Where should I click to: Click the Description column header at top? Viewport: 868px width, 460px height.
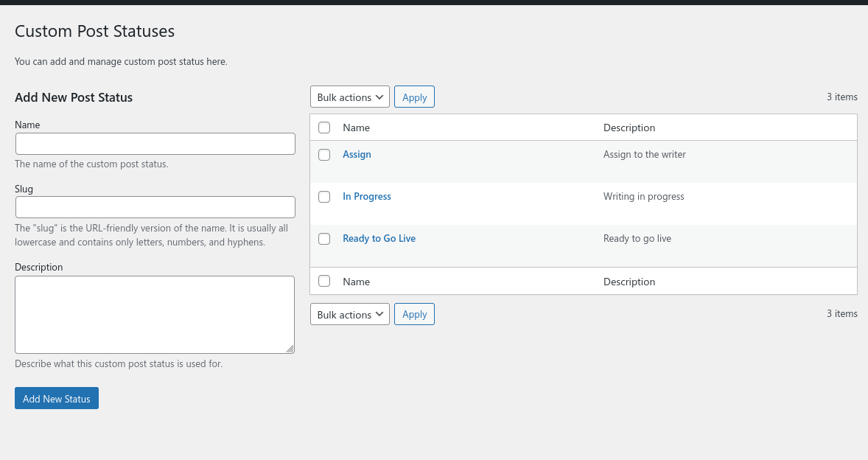(x=629, y=128)
